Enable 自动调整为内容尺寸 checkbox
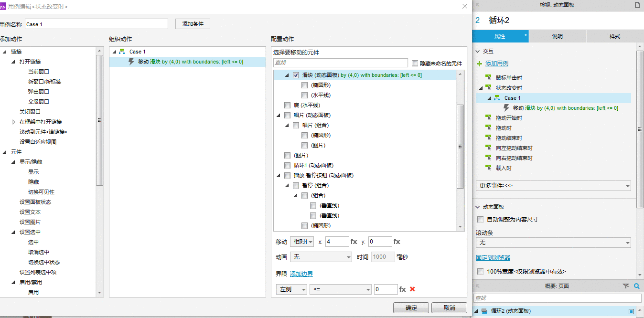The image size is (644, 318). 481,220
